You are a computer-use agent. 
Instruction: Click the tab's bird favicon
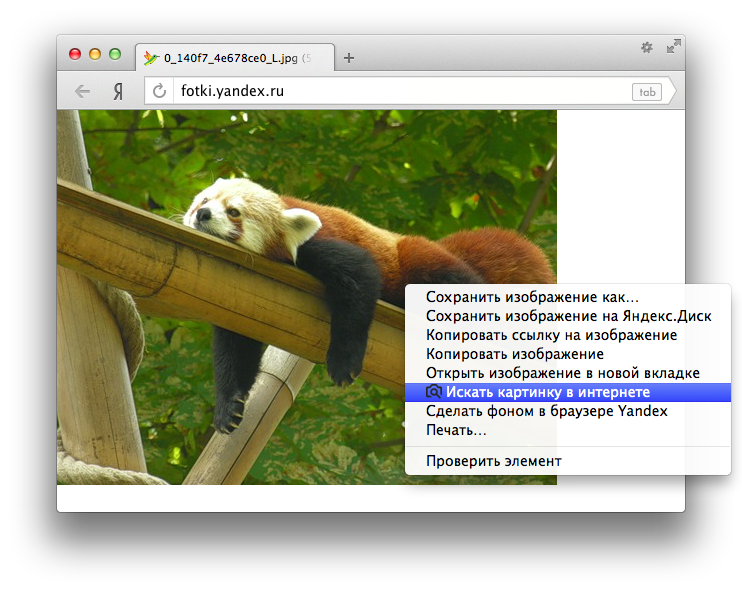[151, 58]
